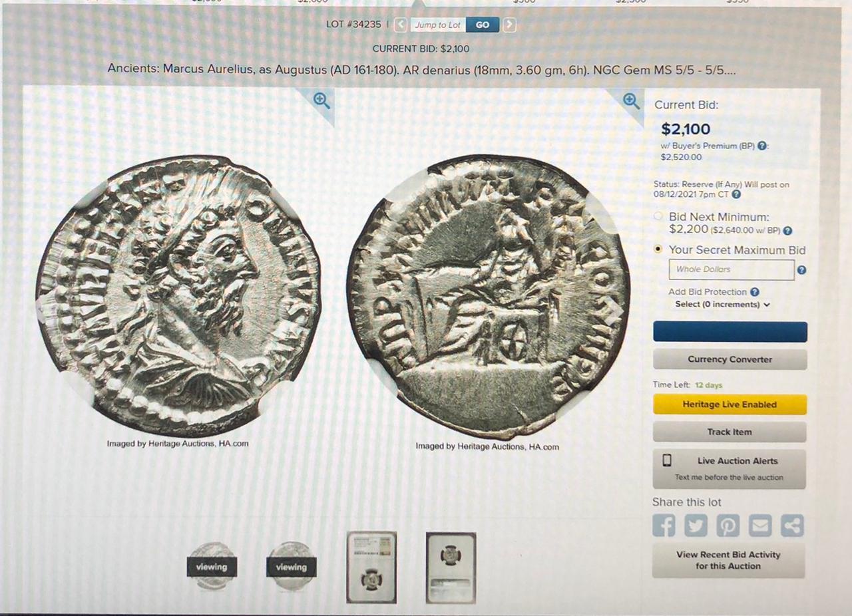
Task: Open the generic share icon options
Action: point(792,526)
